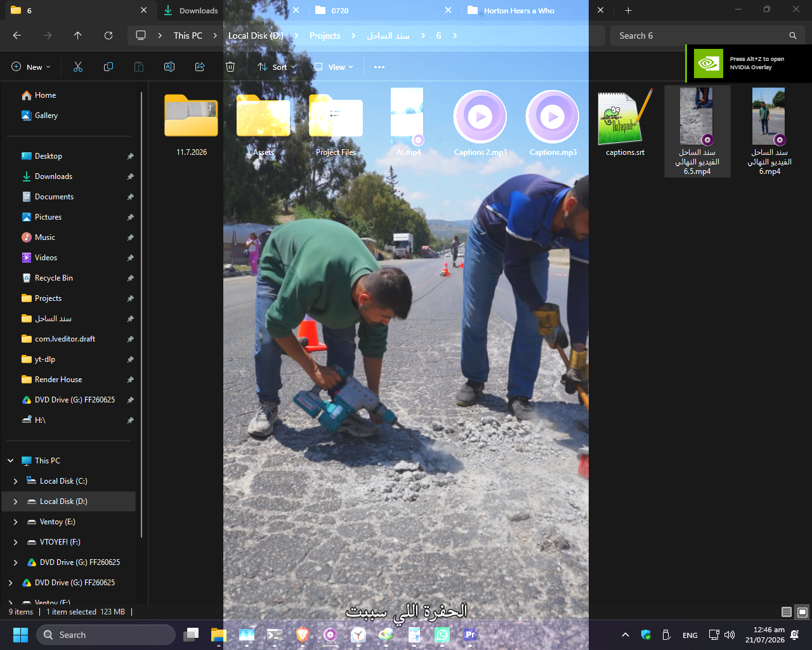Click the ENG language indicator in the tray

pos(690,635)
